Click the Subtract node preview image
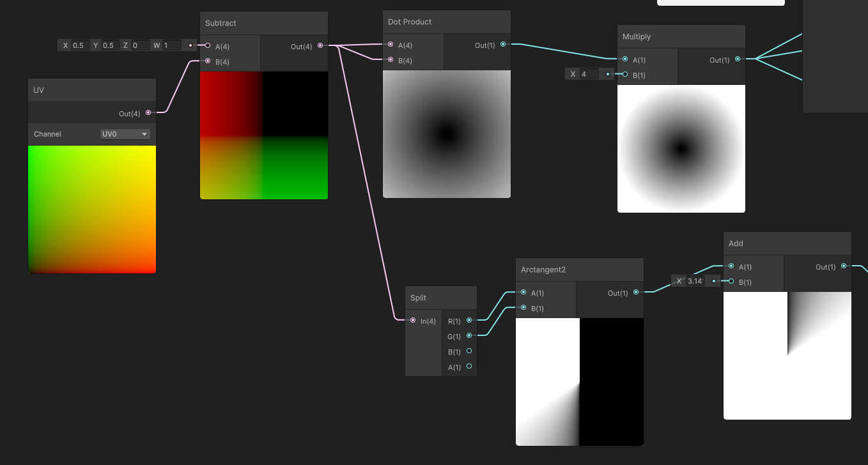The image size is (868, 465). [x=264, y=135]
